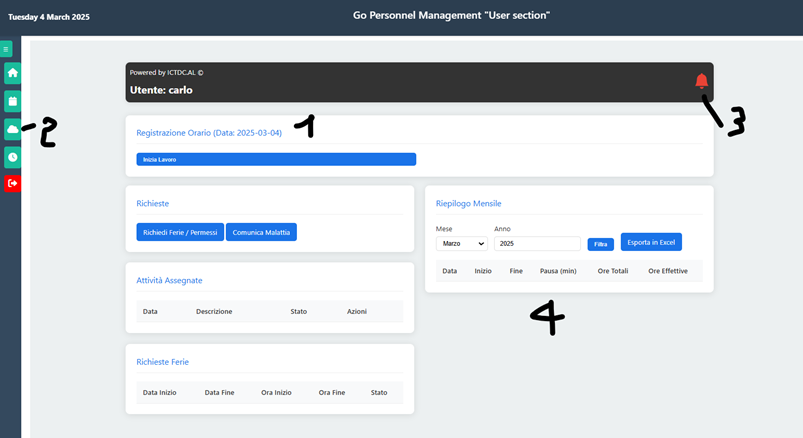The width and height of the screenshot is (803, 438).
Task: Click the Ore Effettive column header
Action: (x=667, y=271)
